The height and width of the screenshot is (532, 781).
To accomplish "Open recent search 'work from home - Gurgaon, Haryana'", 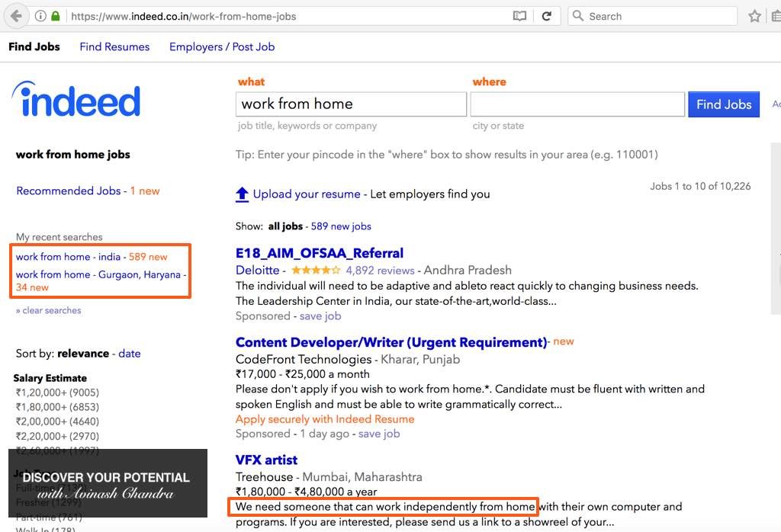I will [x=98, y=274].
